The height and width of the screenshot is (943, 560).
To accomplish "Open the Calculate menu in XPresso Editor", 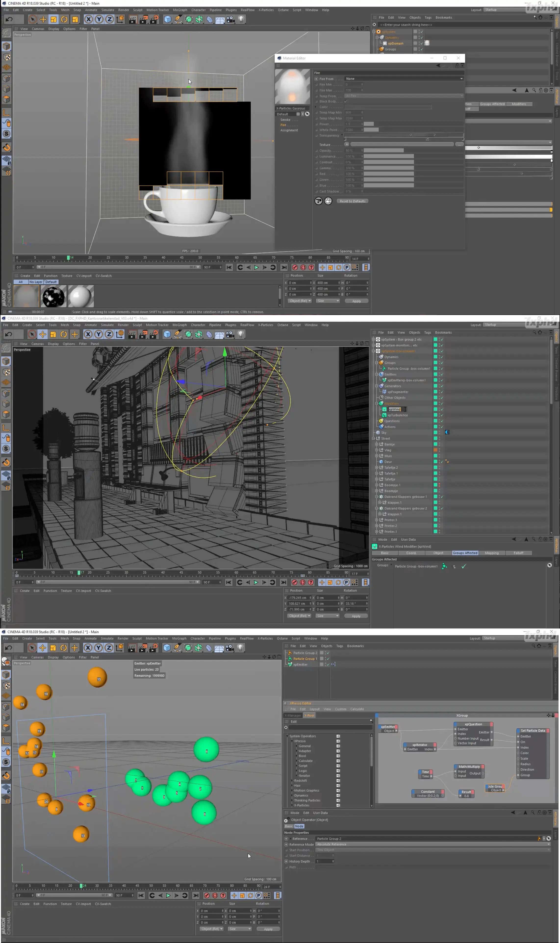I will tap(356, 709).
